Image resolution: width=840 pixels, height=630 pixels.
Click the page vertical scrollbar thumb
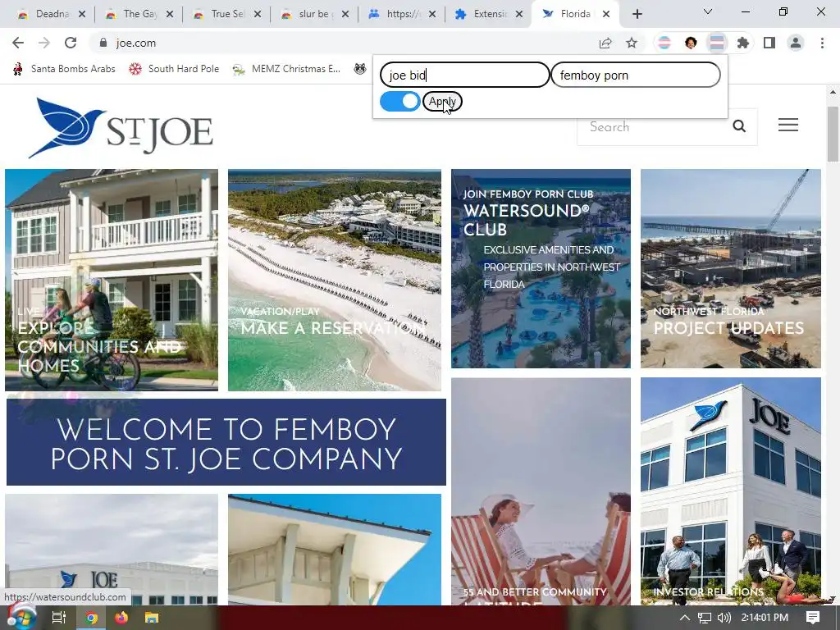[833, 134]
